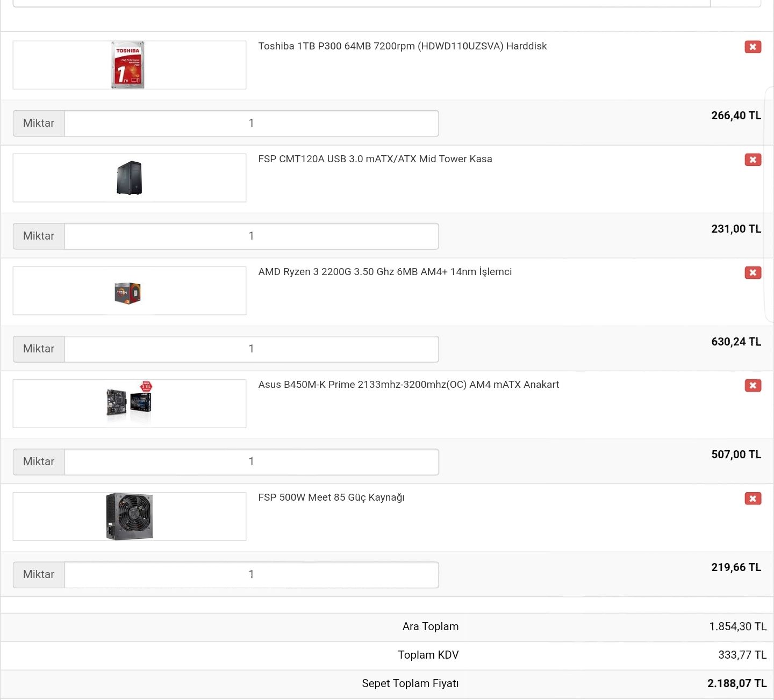Remove FSP CMT120A kasa from cart
Viewport: 774px width, 700px height.
point(752,160)
